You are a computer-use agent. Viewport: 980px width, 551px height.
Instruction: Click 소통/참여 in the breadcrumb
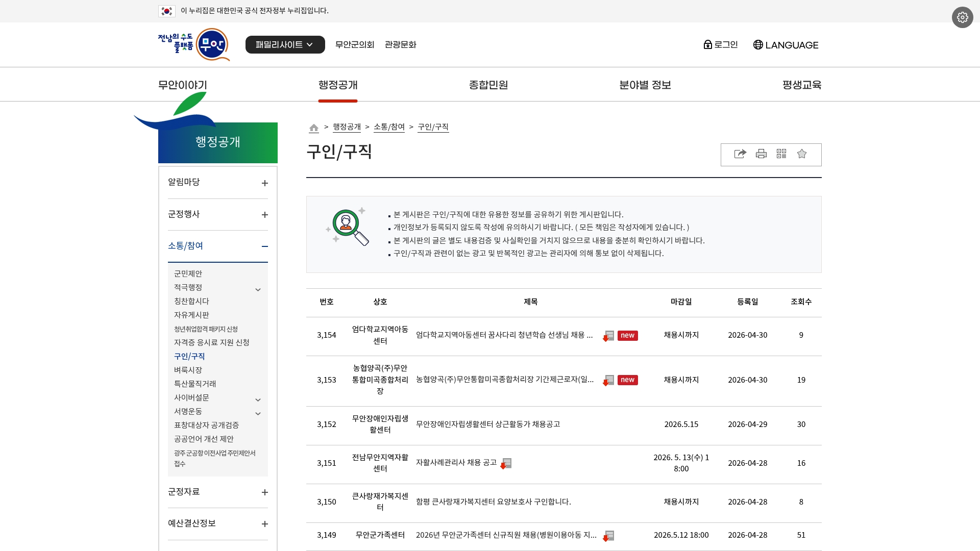[389, 127]
